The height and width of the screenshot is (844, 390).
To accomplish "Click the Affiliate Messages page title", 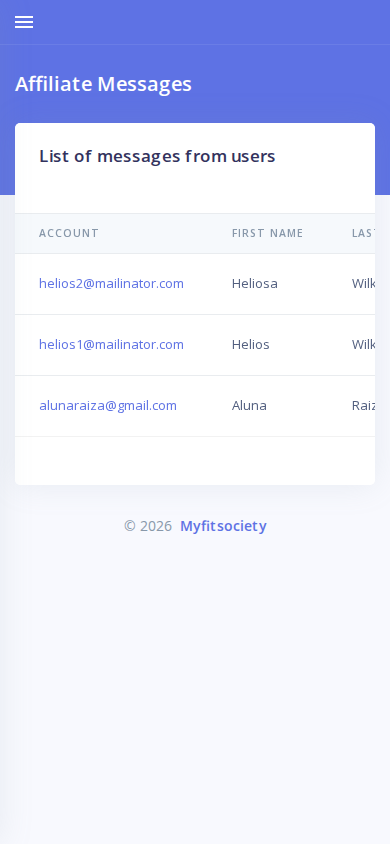I will click(x=103, y=85).
